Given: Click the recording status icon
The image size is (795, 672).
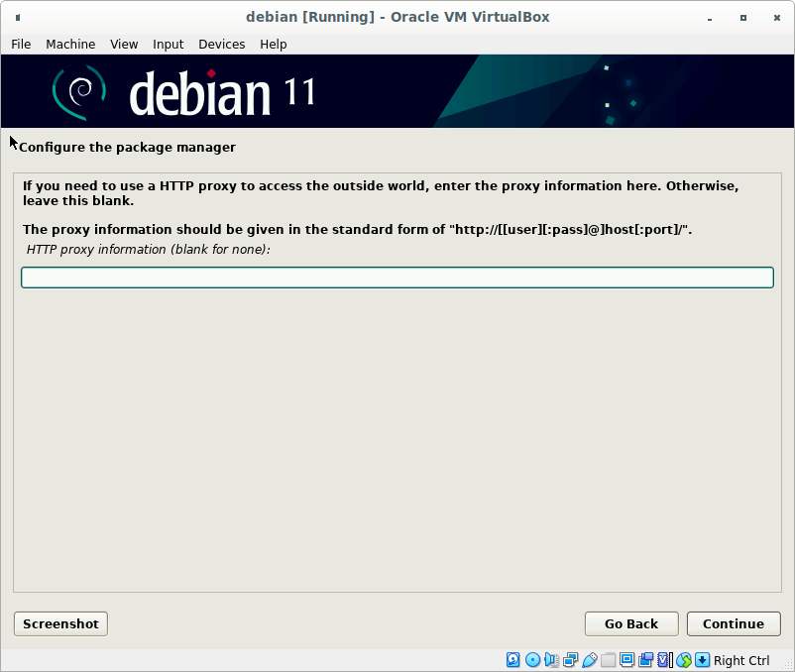Looking at the screenshot, I should tap(645, 660).
